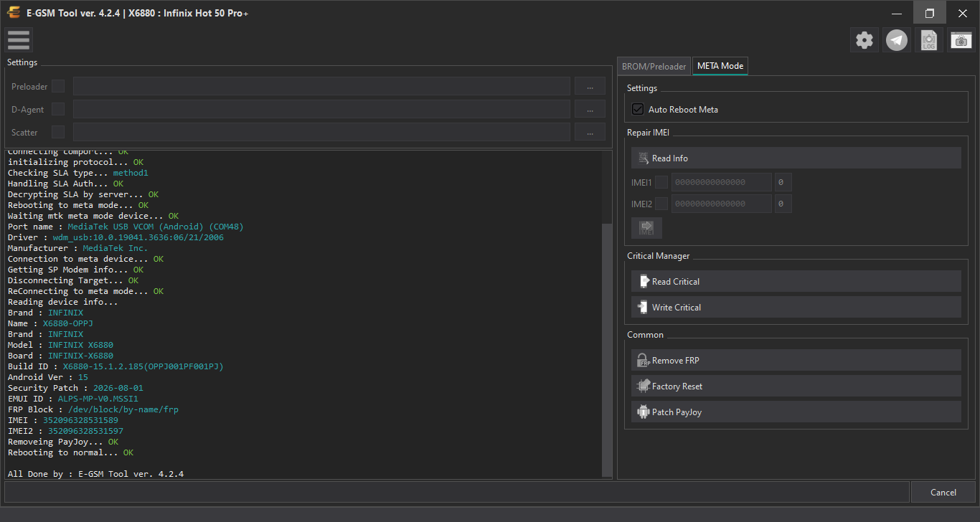Image resolution: width=980 pixels, height=522 pixels.
Task: Browse for D-Agent file
Action: (x=590, y=110)
